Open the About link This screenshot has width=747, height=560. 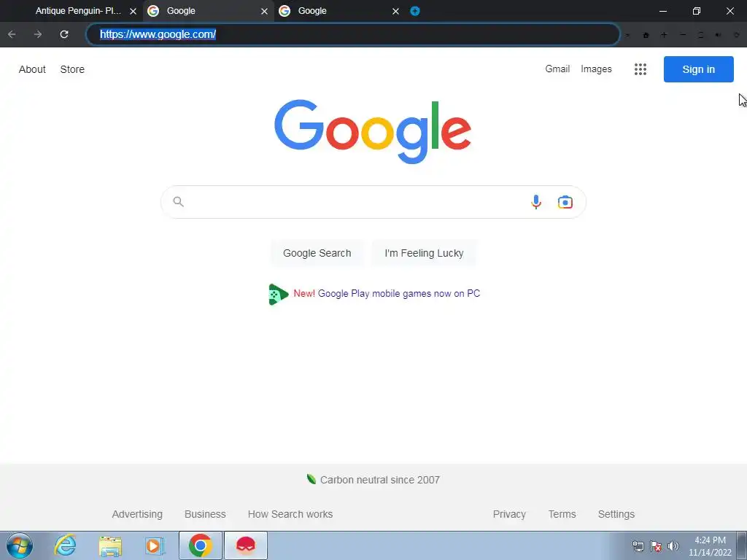pos(32,69)
